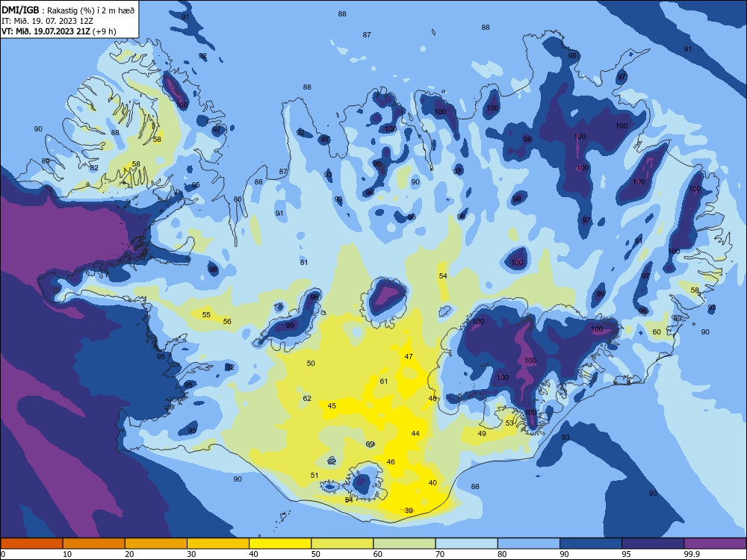Click the humidity value '45' in the yellow area
The width and height of the screenshot is (747, 560).
coord(332,405)
